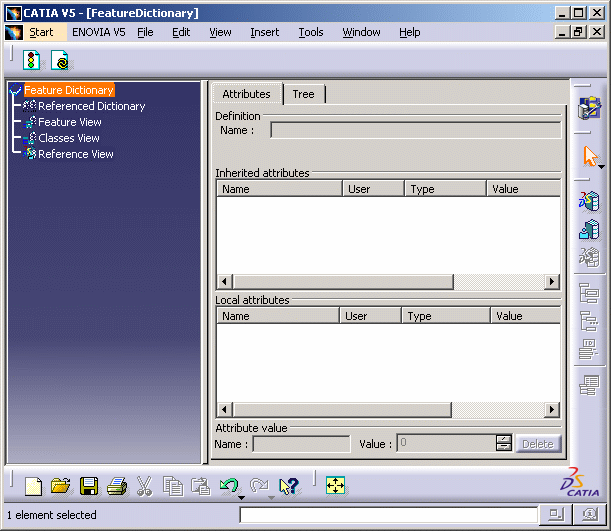Screen dimensions: 611x531
Task: Click Local attributes right scroll arrow
Action: (552, 409)
